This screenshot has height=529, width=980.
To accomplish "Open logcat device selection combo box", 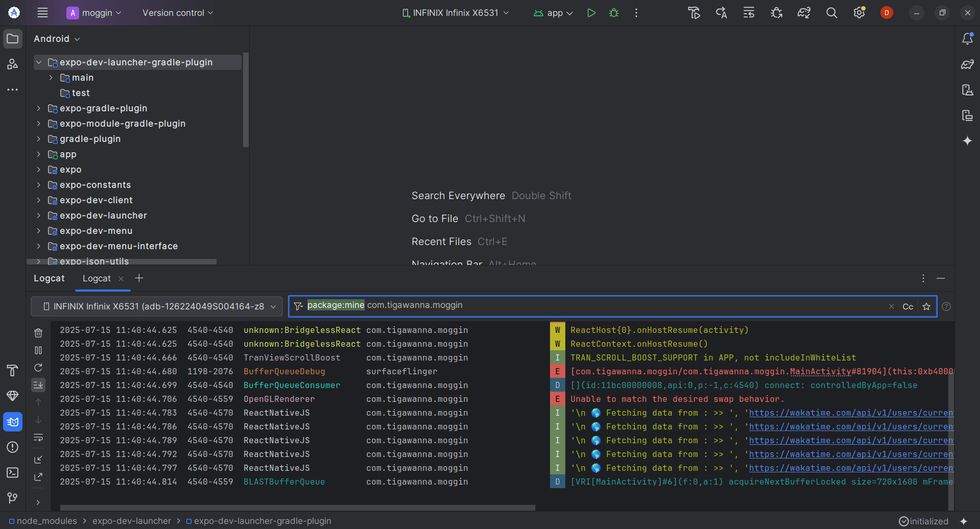I will [x=157, y=306].
